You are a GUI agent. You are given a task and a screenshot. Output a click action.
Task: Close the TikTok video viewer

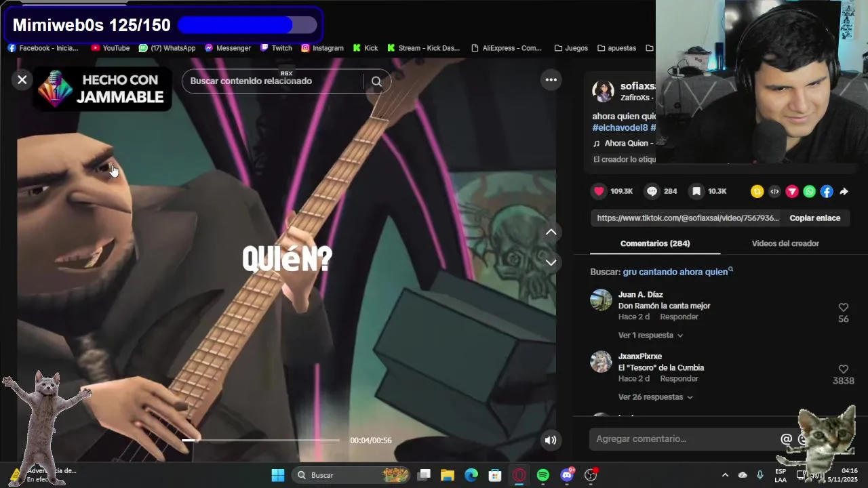coord(22,80)
